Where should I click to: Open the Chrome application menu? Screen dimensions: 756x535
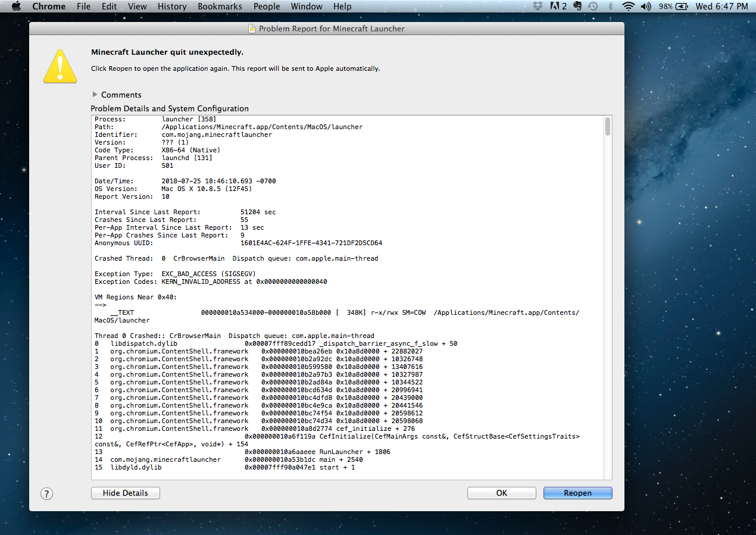tap(49, 7)
